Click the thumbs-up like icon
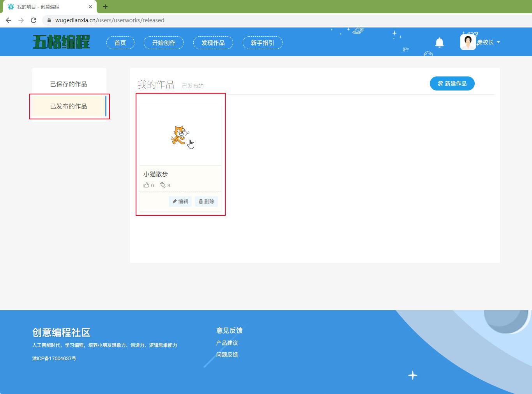532x394 pixels. (147, 185)
